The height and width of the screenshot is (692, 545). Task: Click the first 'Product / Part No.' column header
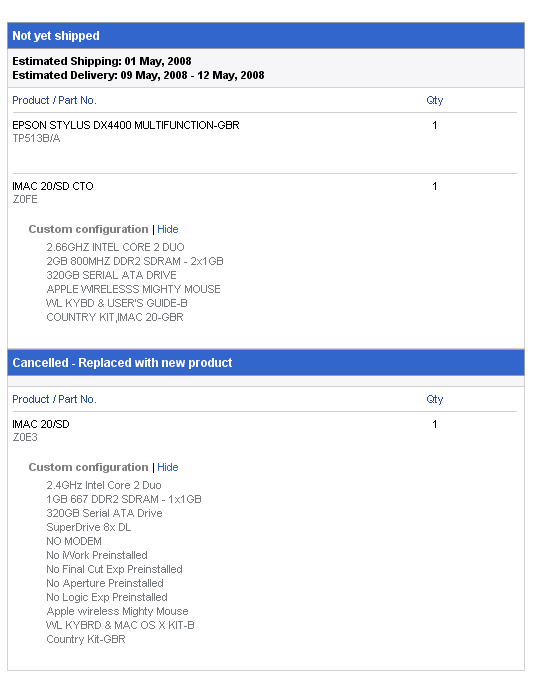pos(54,101)
